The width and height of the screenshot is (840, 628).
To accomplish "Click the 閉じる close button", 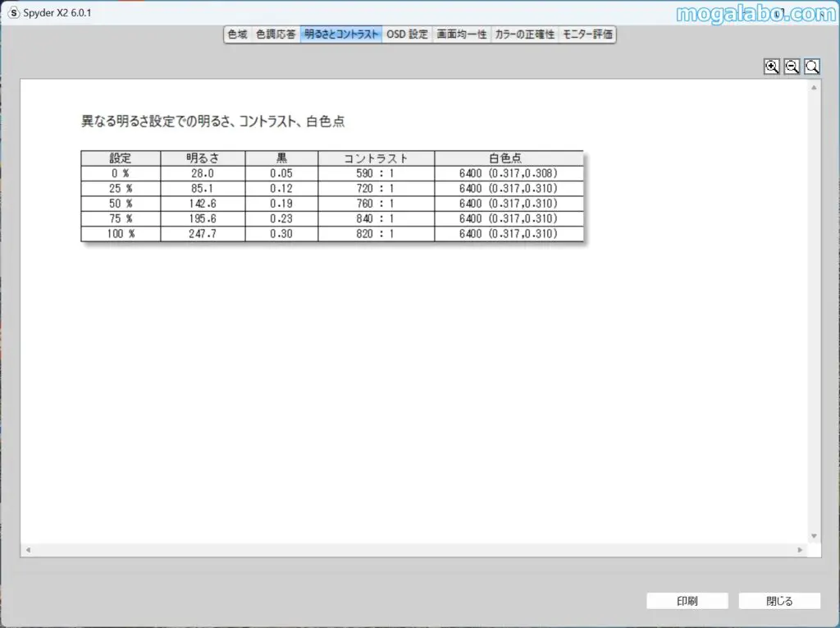I will (x=779, y=601).
